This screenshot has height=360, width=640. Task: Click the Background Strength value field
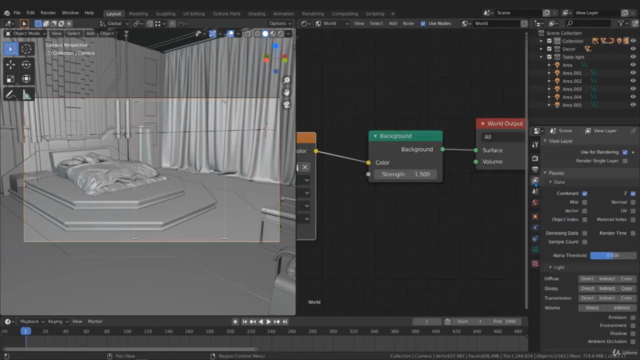(x=405, y=174)
